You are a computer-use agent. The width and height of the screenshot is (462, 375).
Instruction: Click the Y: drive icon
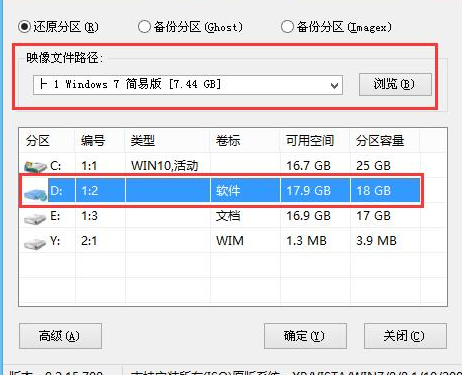click(35, 244)
